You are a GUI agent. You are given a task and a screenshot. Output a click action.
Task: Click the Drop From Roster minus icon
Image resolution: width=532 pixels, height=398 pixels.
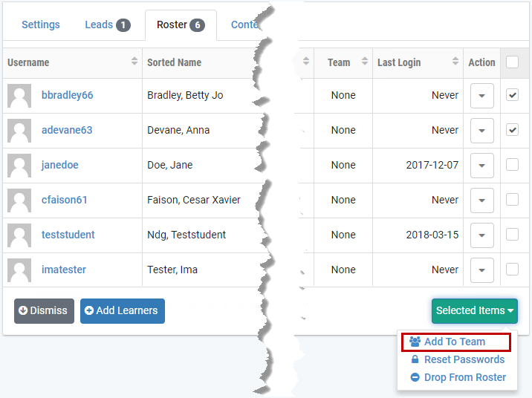415,377
